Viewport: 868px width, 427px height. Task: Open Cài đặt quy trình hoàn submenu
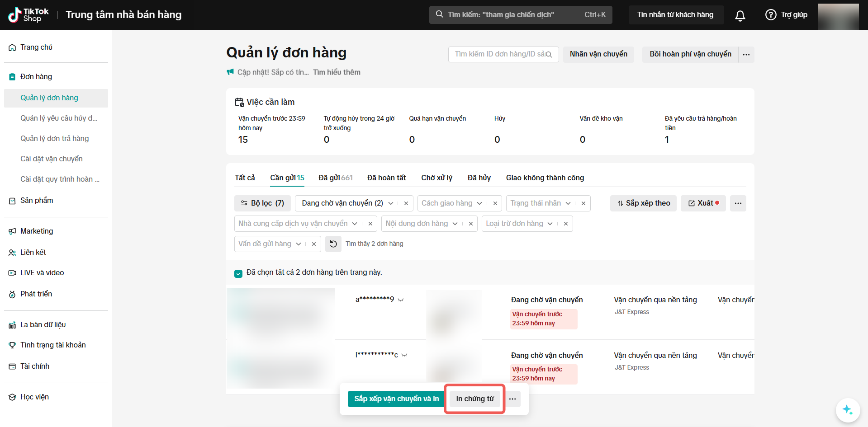point(60,179)
